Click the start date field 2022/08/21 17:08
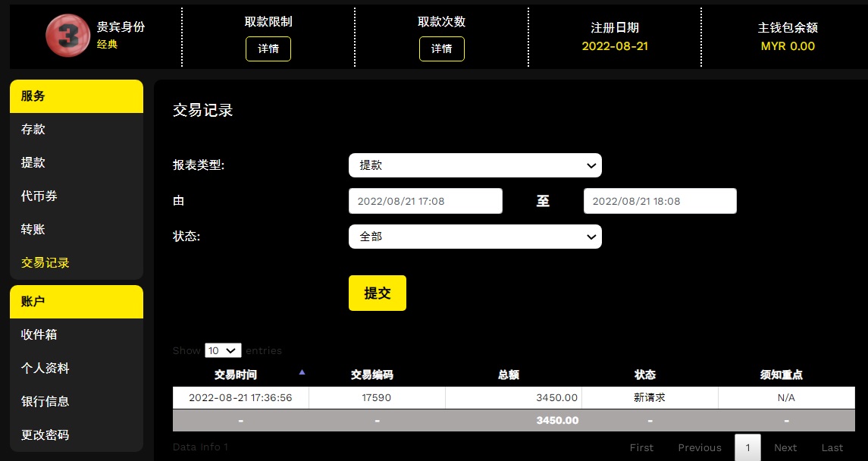Screen dimensions: 868x461 click(x=425, y=201)
